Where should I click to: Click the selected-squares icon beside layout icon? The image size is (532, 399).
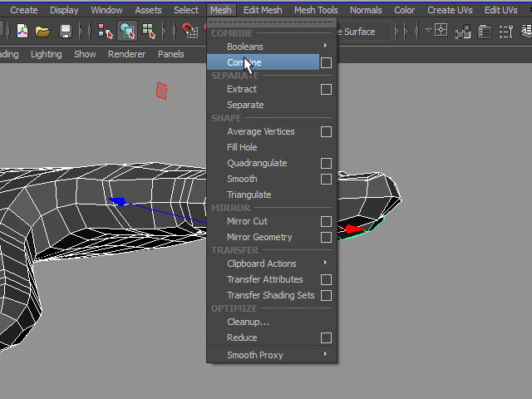tap(463, 32)
